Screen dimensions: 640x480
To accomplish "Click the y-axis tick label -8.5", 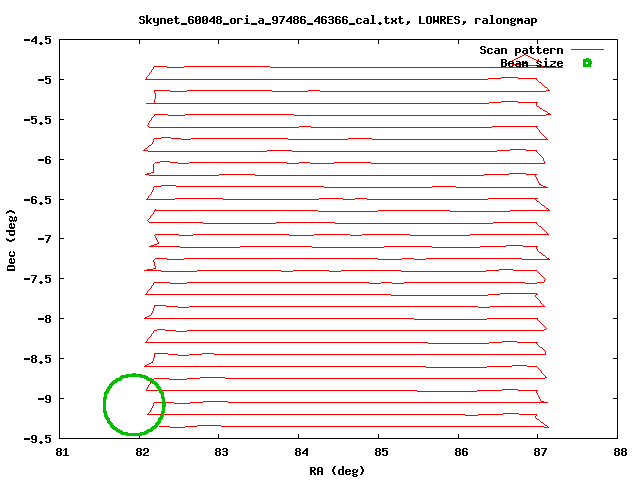I will pyautogui.click(x=38, y=359).
